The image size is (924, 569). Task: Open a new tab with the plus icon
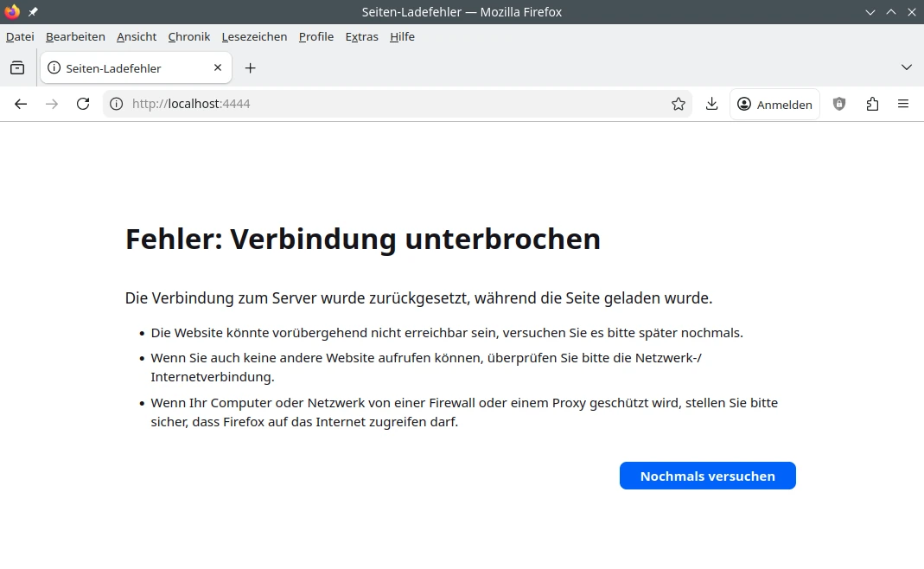(251, 68)
